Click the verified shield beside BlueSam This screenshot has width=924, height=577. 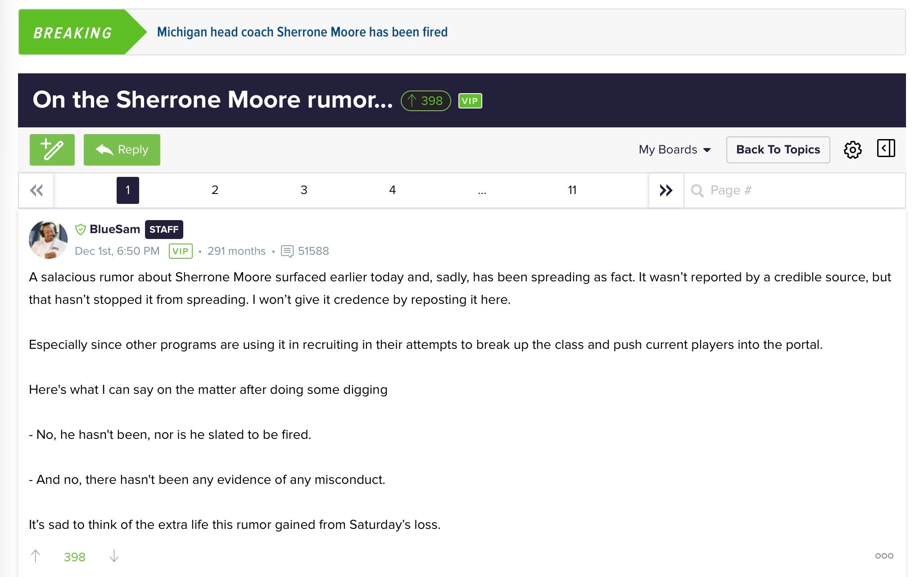(81, 230)
